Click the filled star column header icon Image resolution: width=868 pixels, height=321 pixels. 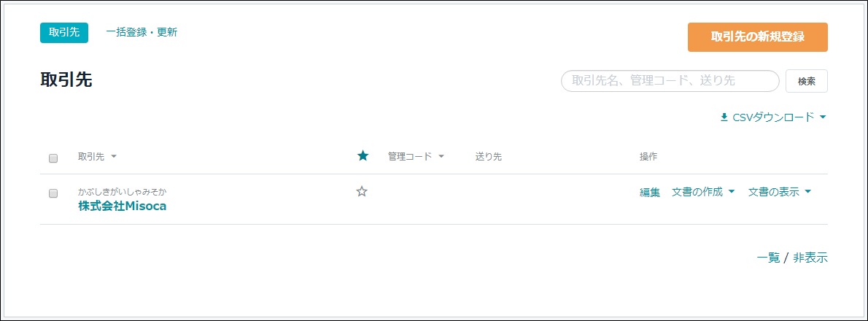[x=363, y=156]
